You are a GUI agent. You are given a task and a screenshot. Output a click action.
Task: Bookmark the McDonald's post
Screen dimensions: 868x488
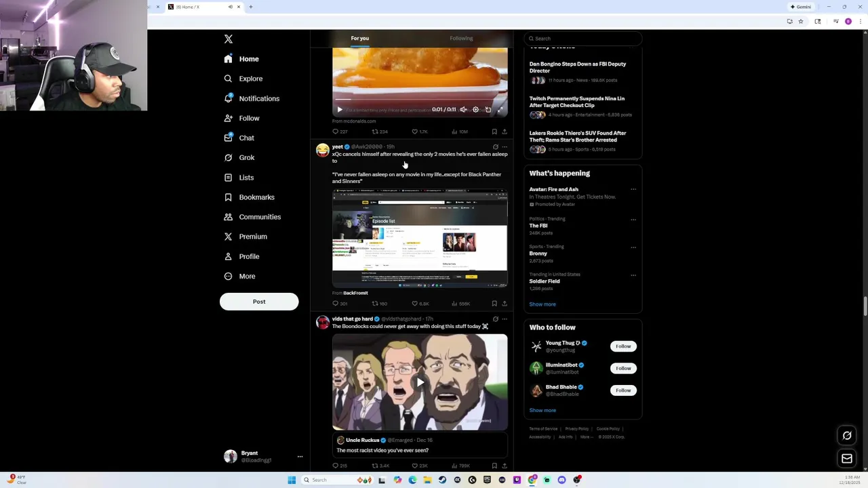pyautogui.click(x=494, y=131)
